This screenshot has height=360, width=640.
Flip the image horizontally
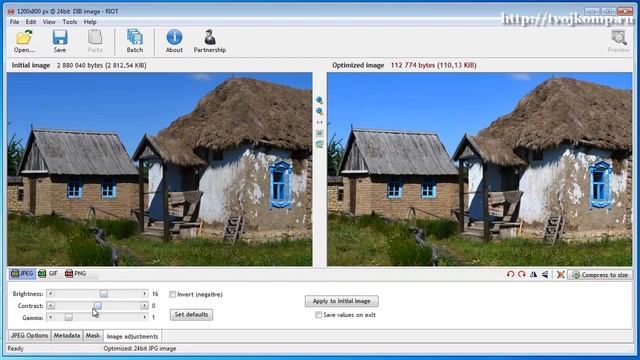pos(533,275)
